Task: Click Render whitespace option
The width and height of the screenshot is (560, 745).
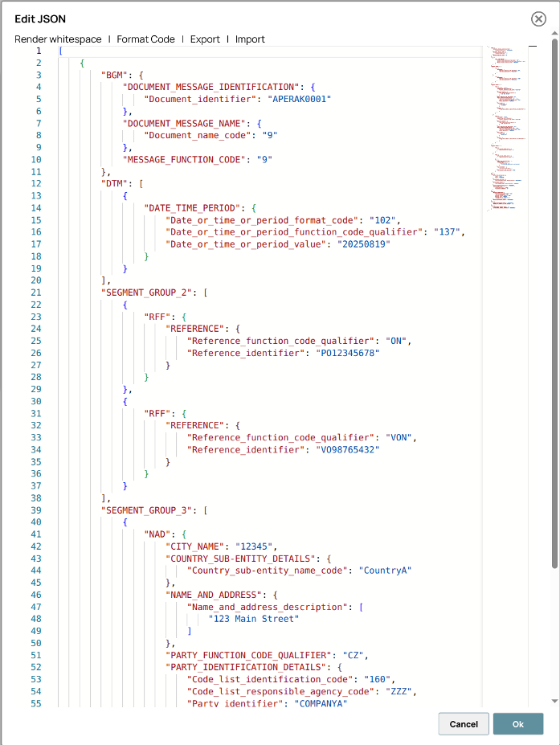Action: [58, 39]
